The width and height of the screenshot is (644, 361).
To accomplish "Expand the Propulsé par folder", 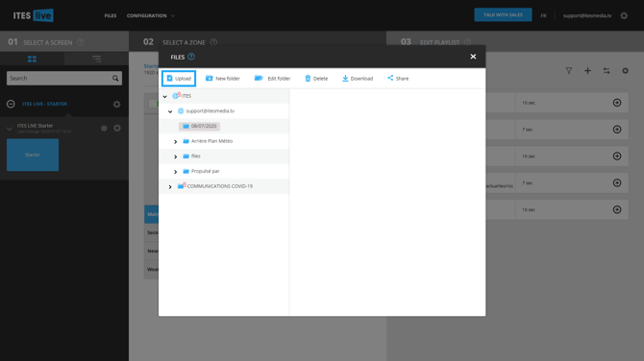I will (x=175, y=172).
